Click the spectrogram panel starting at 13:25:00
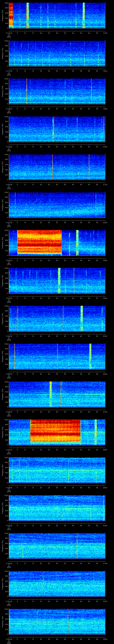Viewport: 114px width, 644px height. point(57,356)
